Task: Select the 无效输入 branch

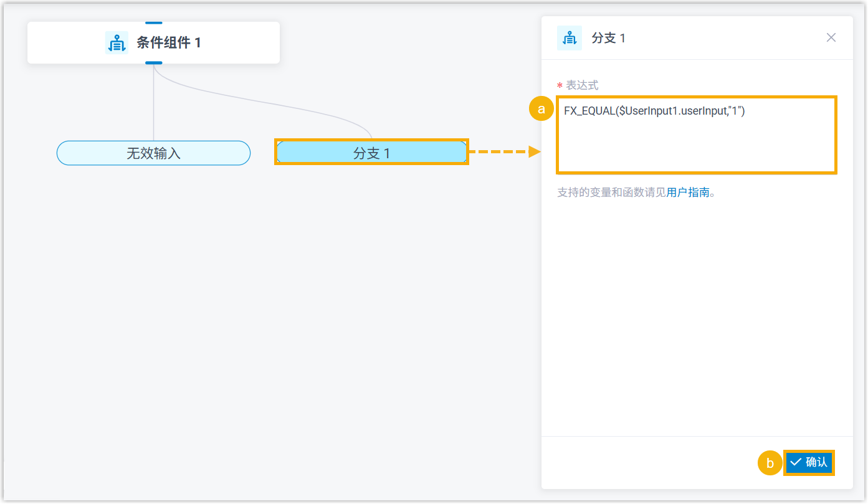Action: coord(153,153)
